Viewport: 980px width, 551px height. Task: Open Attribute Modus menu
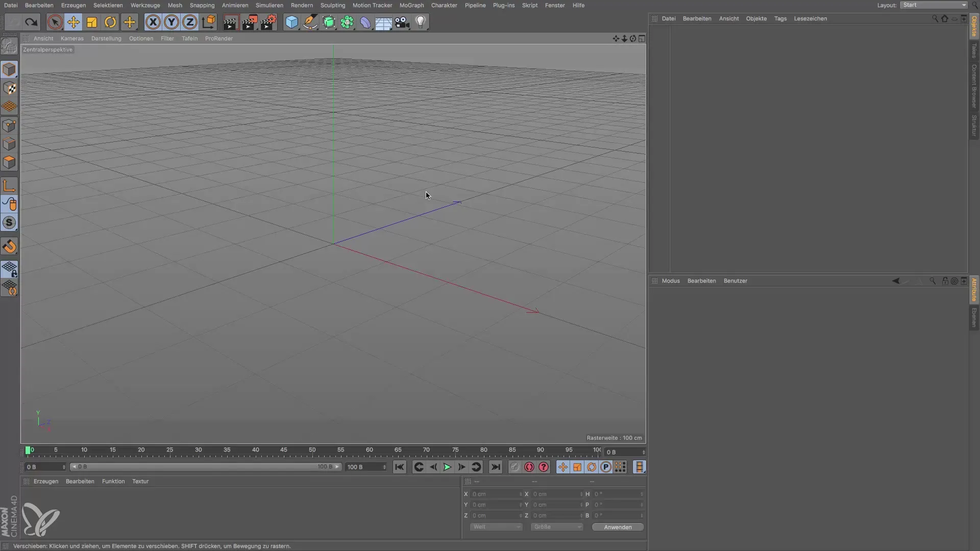tap(671, 281)
